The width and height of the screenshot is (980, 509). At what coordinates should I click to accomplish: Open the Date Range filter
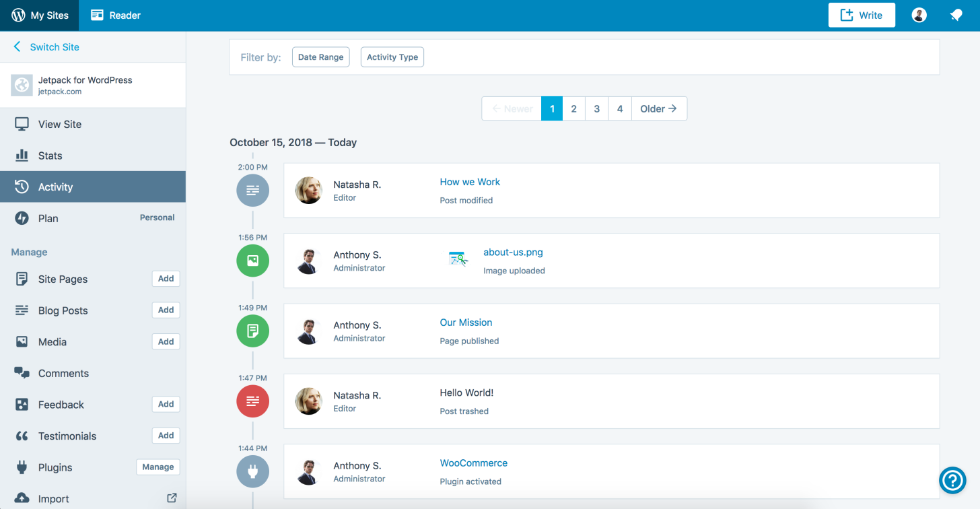pos(320,57)
